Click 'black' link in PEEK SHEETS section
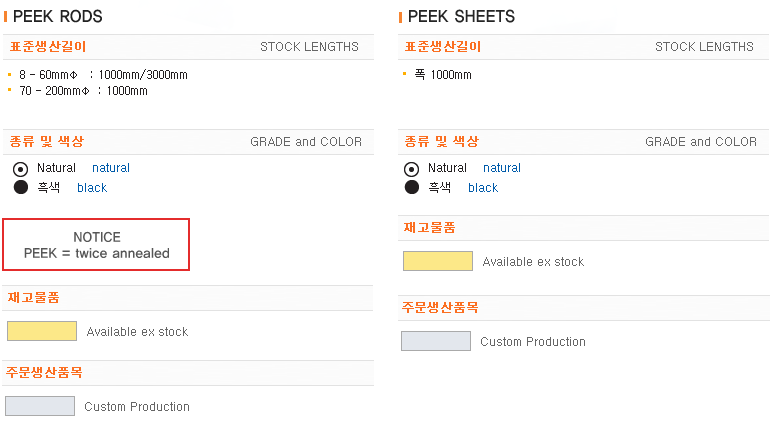Screen dimensions: 772x425 pyautogui.click(x=483, y=188)
